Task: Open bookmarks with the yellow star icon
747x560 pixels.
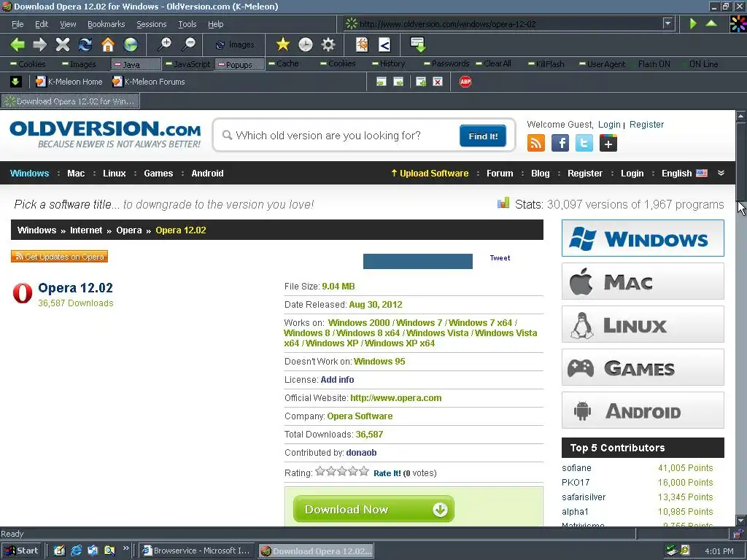Action: (x=283, y=44)
